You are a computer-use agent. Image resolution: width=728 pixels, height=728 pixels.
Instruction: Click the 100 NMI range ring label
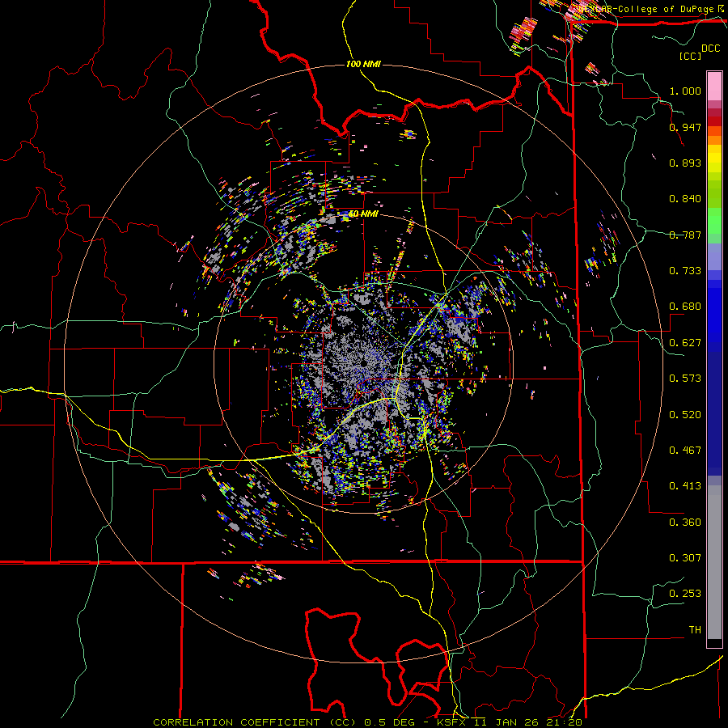point(363,64)
